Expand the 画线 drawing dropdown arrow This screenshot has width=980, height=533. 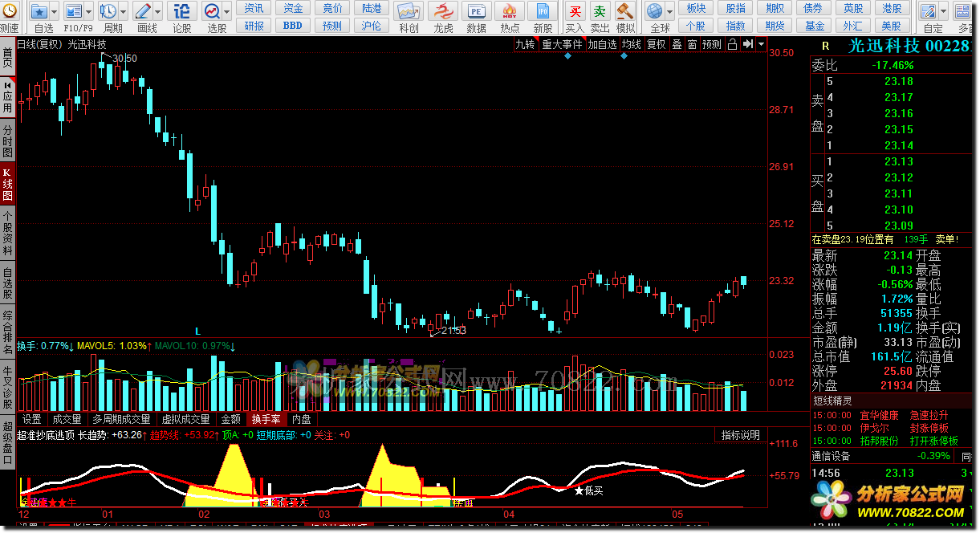pos(157,11)
